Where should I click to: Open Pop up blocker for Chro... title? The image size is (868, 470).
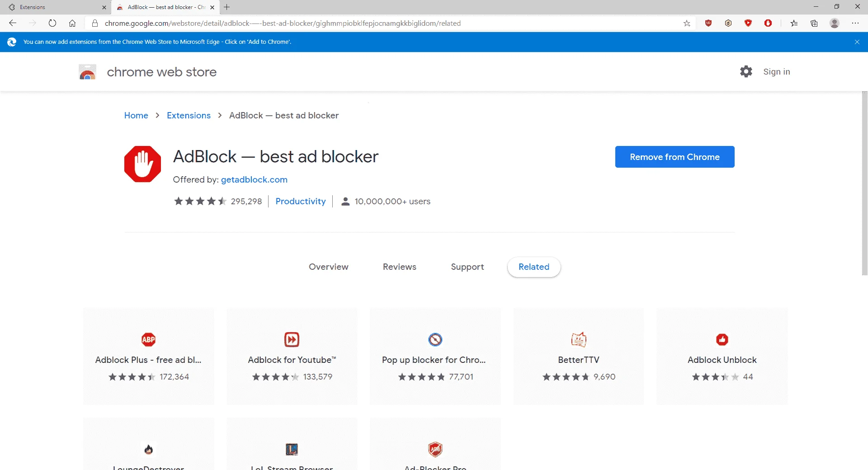coord(434,360)
